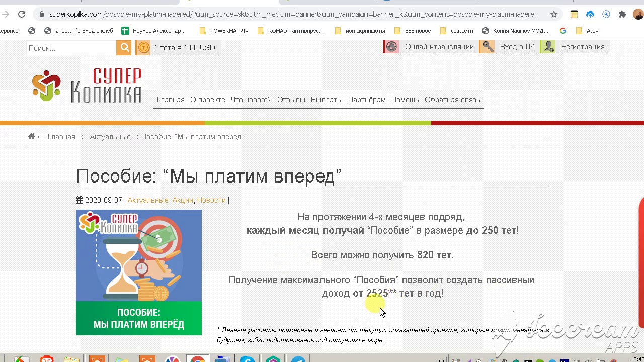Open the Znaet.info Вход в клуб bookmark
This screenshot has width=644, height=362.
(78, 31)
